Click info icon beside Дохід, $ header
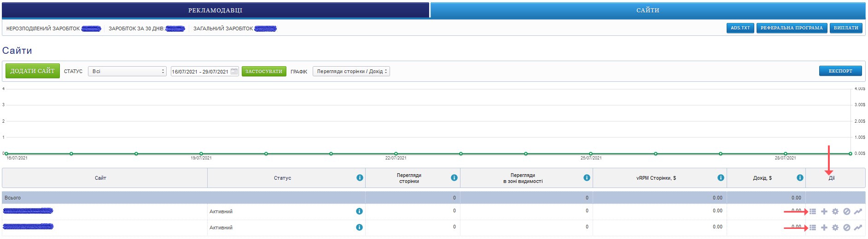The image size is (868, 239). 800,178
